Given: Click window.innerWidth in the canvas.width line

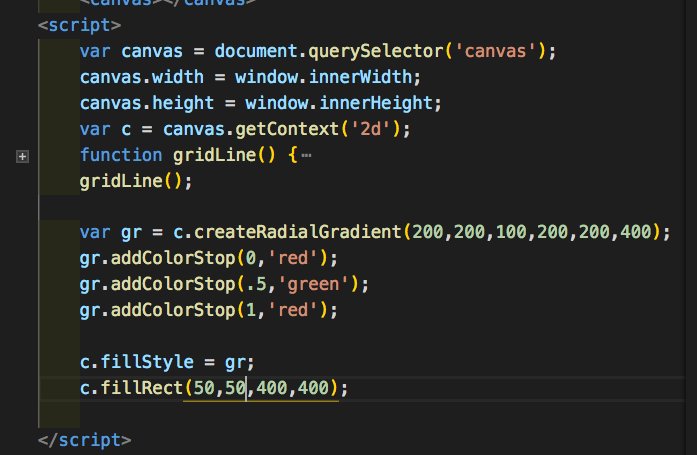Looking at the screenshot, I should point(324,77).
